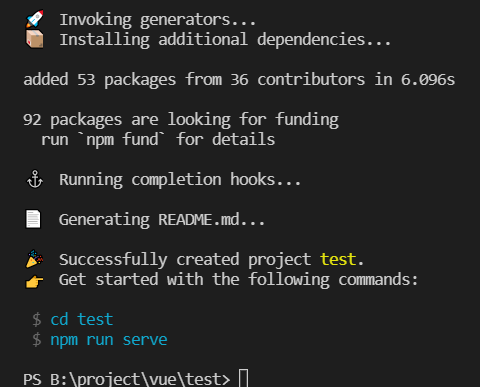Click the document page icon near README
480x387 pixels.
33,219
